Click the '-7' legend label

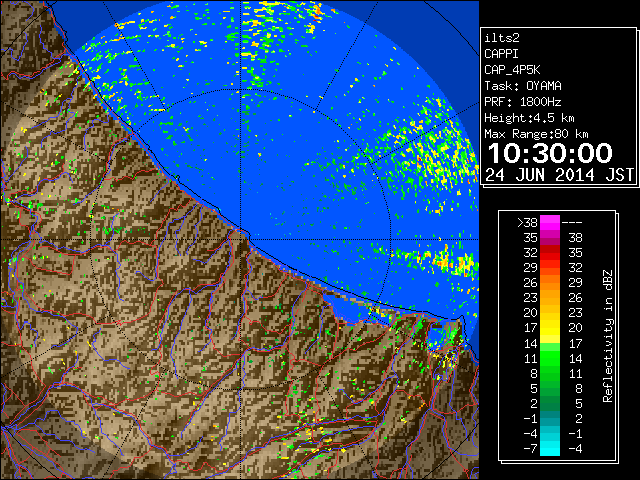pyautogui.click(x=530, y=449)
